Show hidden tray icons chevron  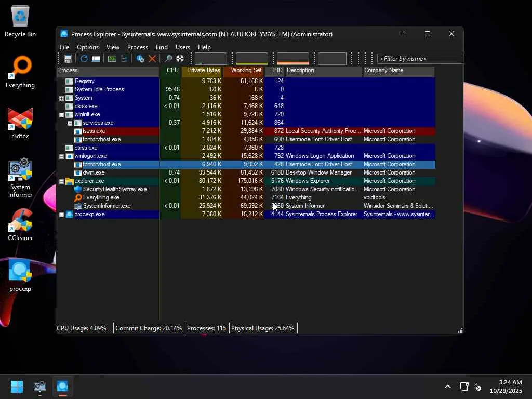pyautogui.click(x=448, y=387)
